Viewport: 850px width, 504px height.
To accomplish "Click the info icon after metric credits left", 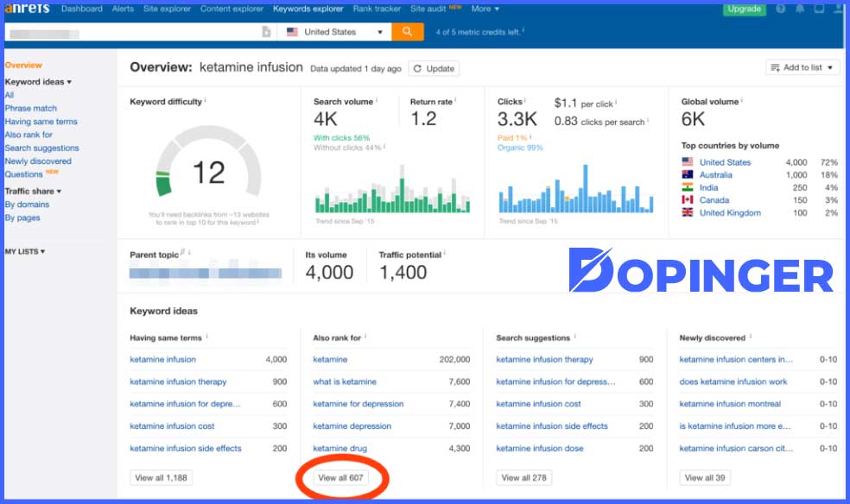I will [523, 31].
